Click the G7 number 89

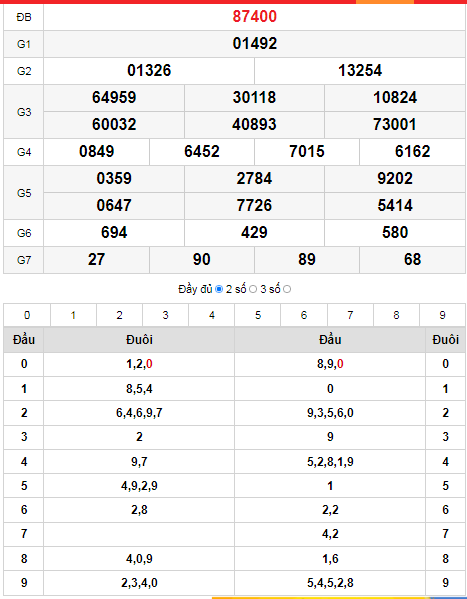click(x=307, y=260)
